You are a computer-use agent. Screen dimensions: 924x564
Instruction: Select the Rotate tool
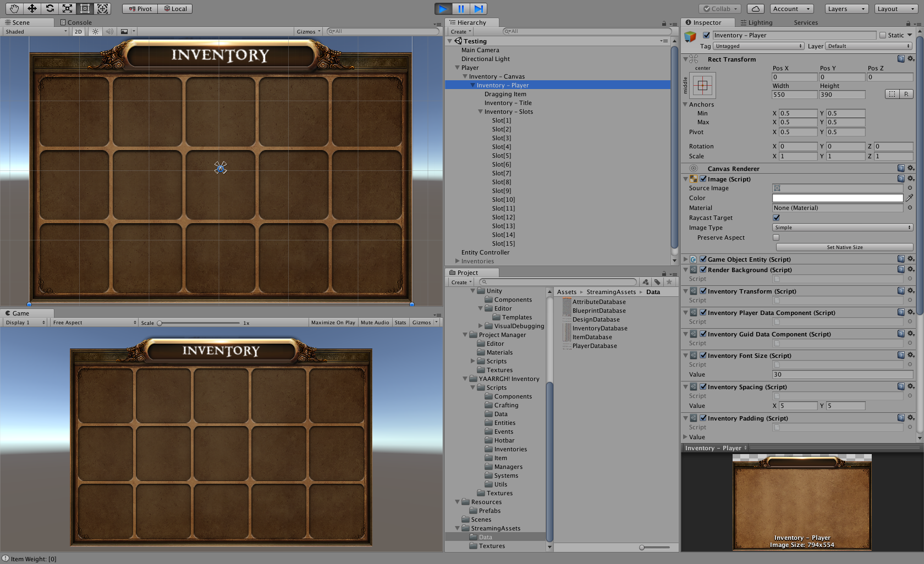point(50,8)
